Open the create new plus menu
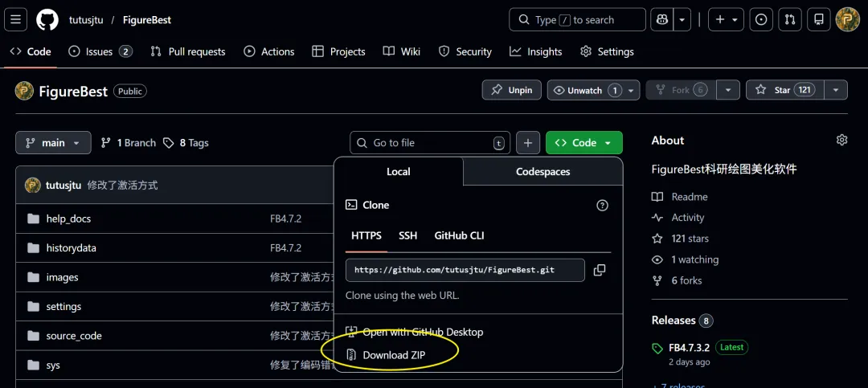 click(727, 20)
